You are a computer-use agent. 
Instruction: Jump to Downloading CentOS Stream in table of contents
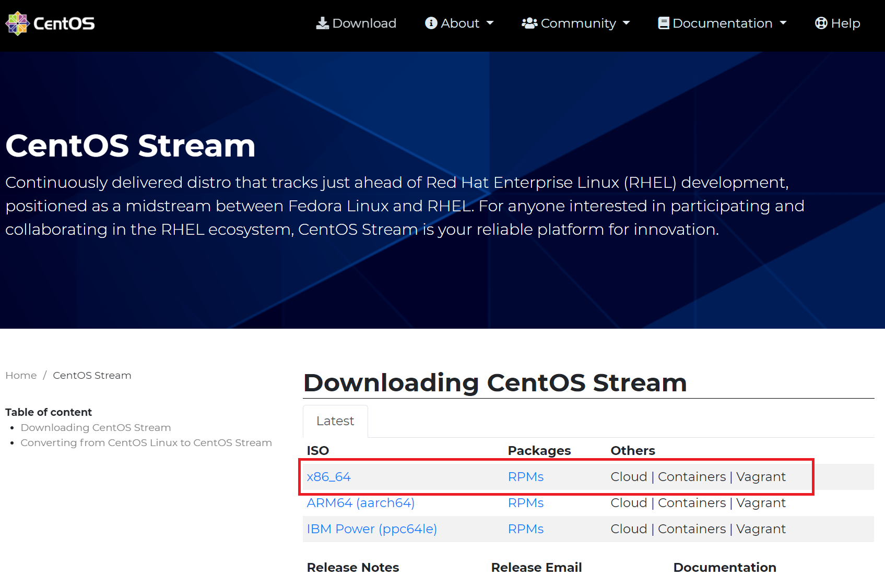(96, 428)
